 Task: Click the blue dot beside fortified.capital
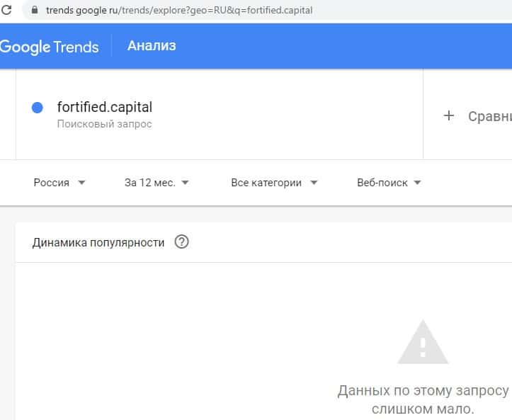pos(38,108)
